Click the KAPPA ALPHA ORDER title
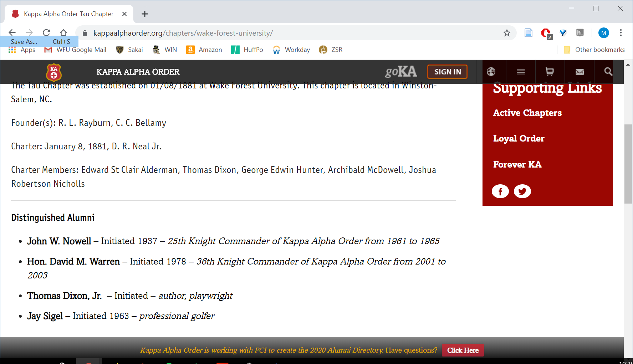Image resolution: width=633 pixels, height=364 pixels. pyautogui.click(x=138, y=72)
